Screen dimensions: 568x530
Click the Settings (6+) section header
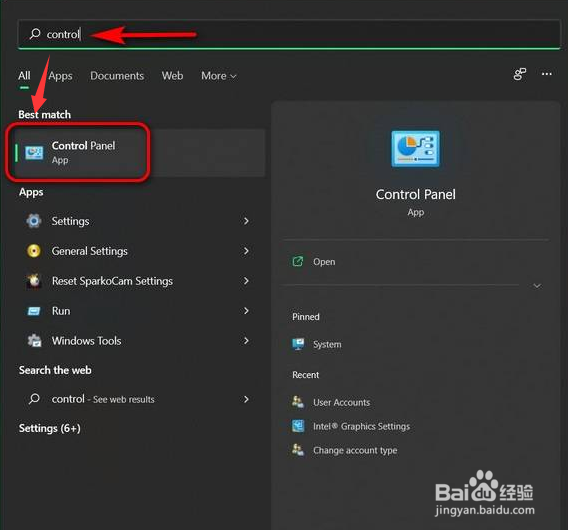pyautogui.click(x=50, y=429)
